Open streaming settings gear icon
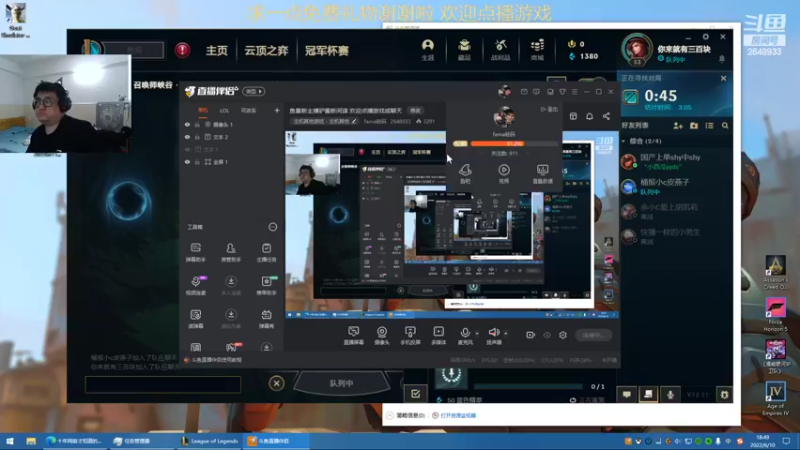Image resolution: width=800 pixels, height=450 pixels. pyautogui.click(x=563, y=335)
